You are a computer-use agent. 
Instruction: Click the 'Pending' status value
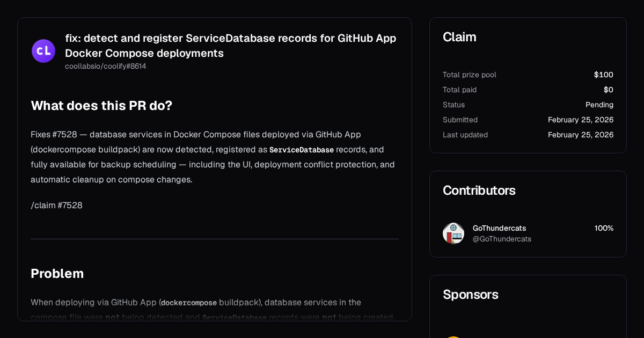(599, 105)
